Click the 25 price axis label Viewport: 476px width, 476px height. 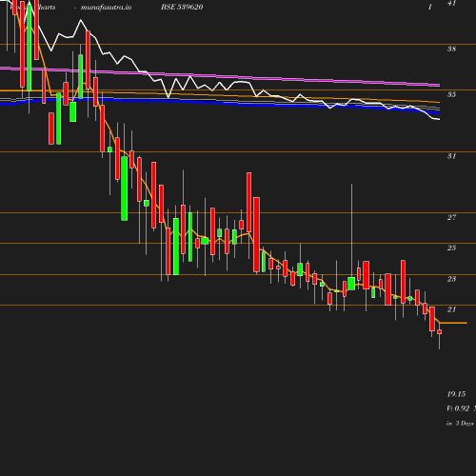pos(451,248)
